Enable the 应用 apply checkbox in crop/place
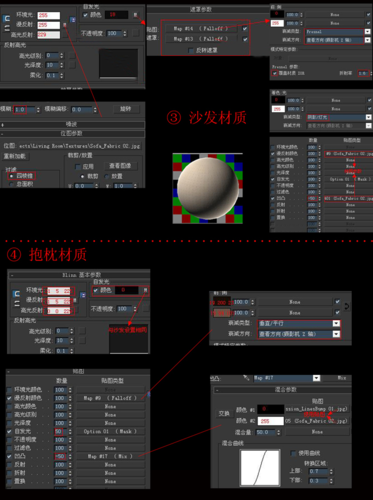373x500 pixels. pos(78,166)
